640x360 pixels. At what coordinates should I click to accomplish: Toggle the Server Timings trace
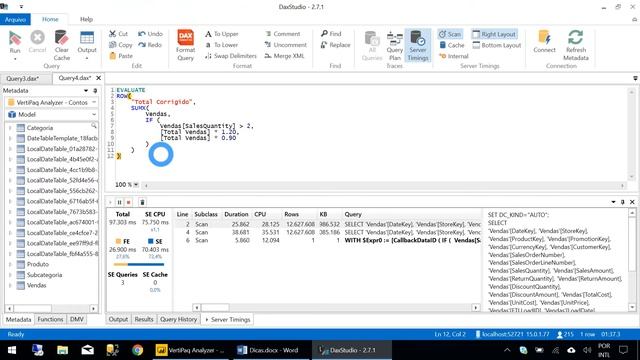pos(418,45)
